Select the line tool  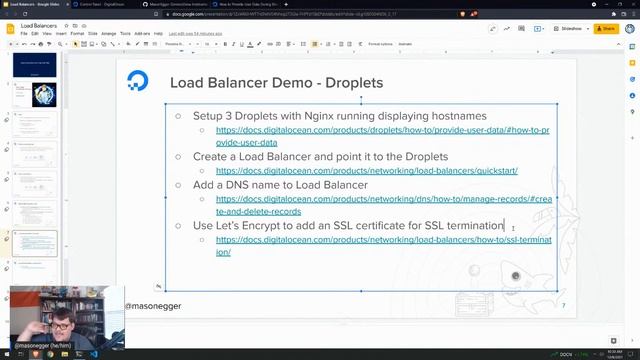113,44
